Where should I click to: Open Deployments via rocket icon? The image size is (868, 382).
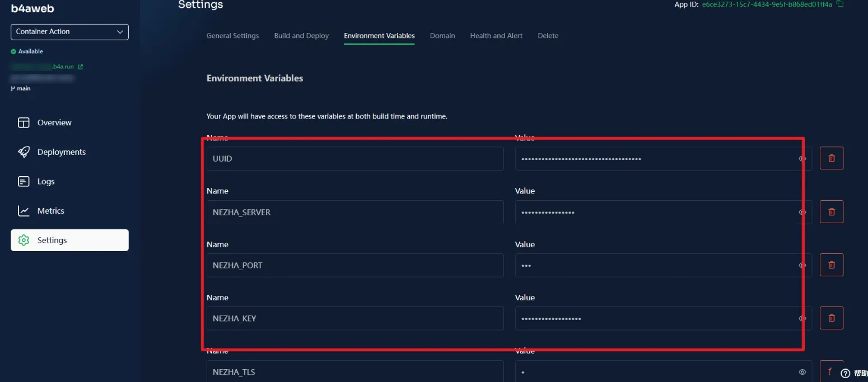click(x=24, y=152)
